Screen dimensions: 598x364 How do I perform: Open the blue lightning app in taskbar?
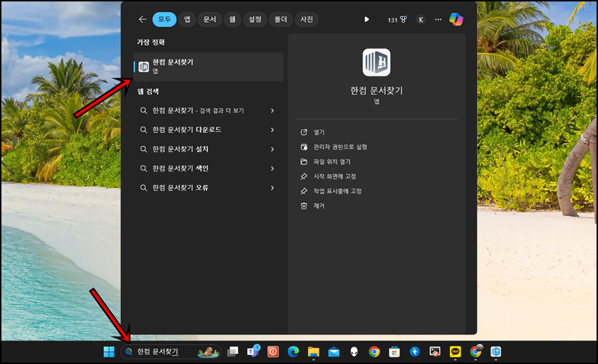414,352
